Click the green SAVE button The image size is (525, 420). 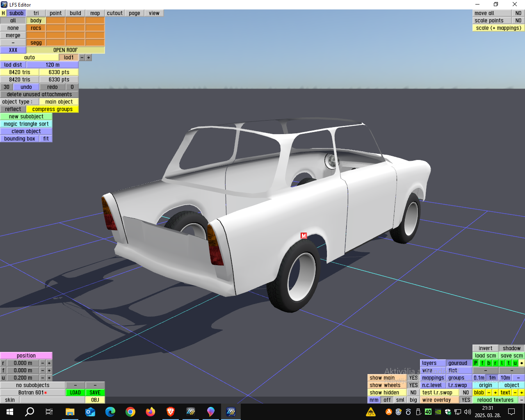tap(95, 393)
